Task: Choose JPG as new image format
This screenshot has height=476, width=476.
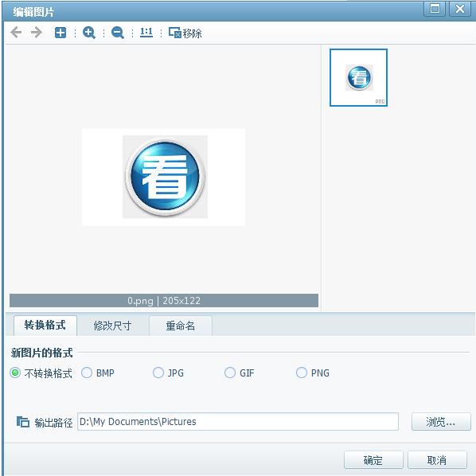Action: pyautogui.click(x=169, y=373)
